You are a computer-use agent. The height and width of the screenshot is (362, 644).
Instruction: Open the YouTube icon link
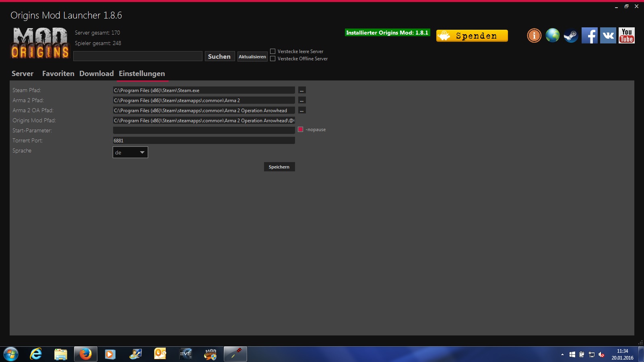626,36
